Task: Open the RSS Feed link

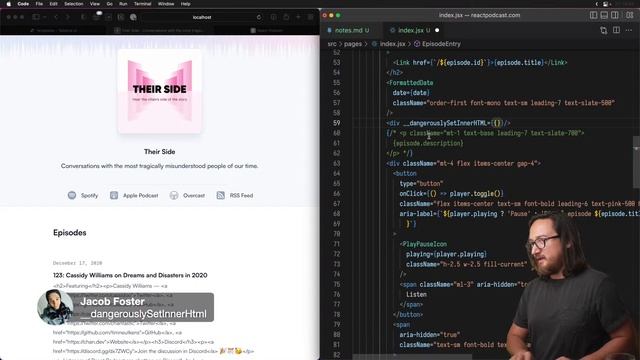Action: pos(235,196)
